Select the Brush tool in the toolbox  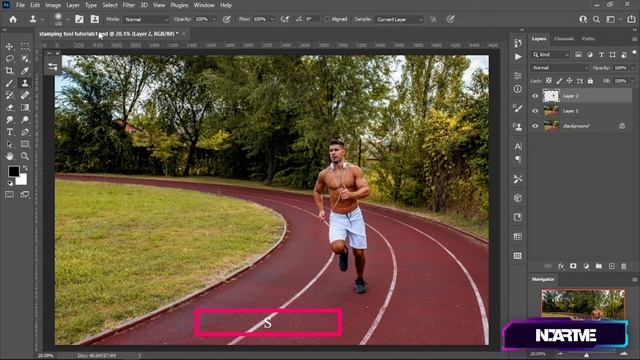click(x=9, y=83)
